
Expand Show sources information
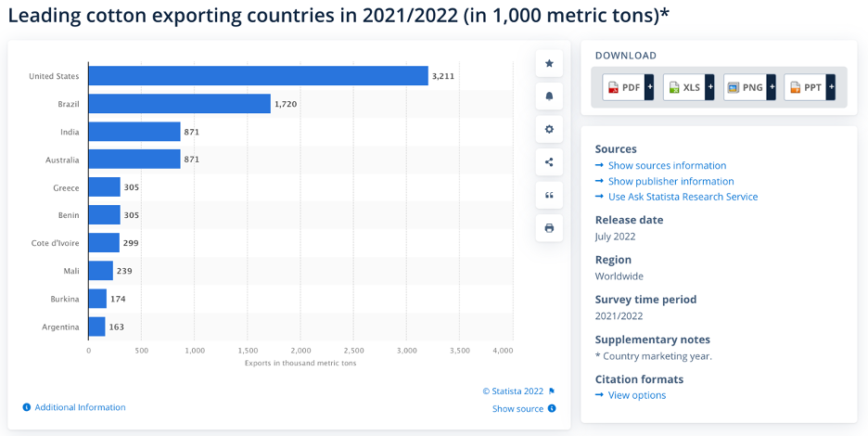coord(667,165)
